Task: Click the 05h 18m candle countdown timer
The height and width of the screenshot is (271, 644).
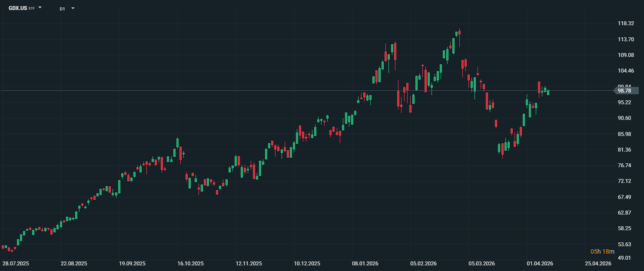Action: 602,252
